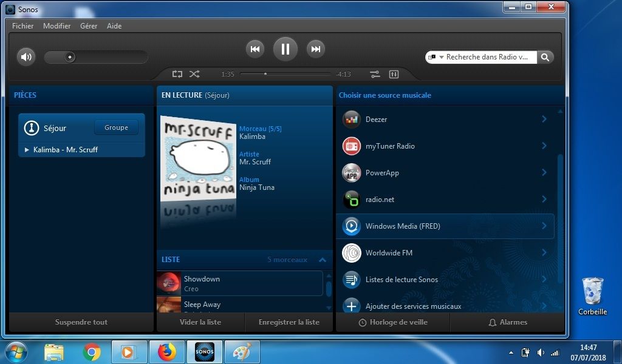Image resolution: width=622 pixels, height=364 pixels.
Task: Open the Fichier menu
Action: click(22, 25)
